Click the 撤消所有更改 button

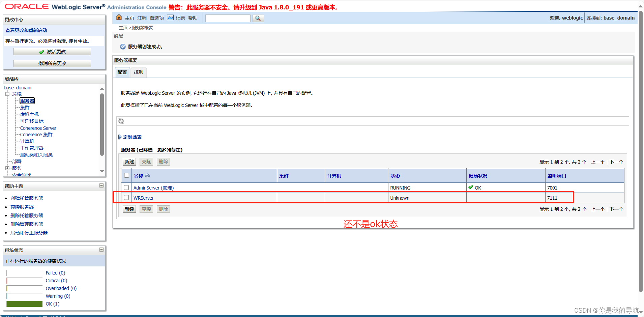(x=52, y=63)
